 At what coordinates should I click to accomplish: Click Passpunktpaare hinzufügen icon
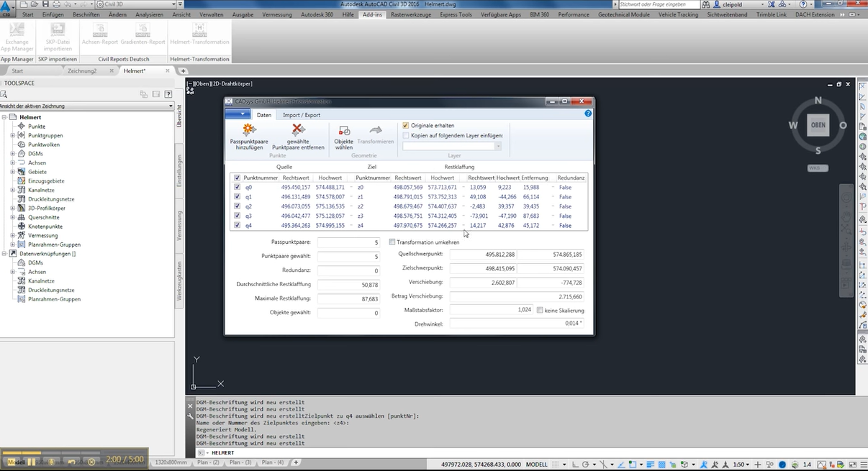249,130
